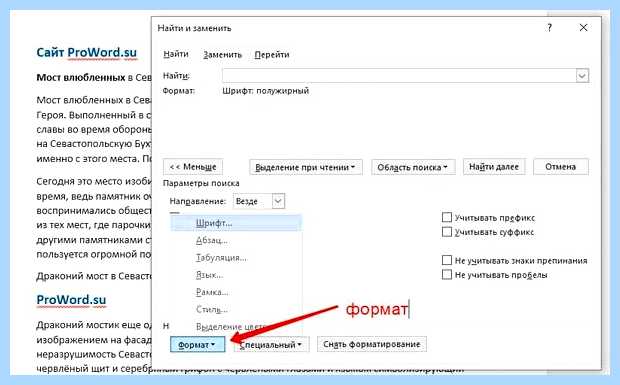This screenshot has height=385, width=620.
Task: Click the Параметры поиска label
Action: (201, 183)
